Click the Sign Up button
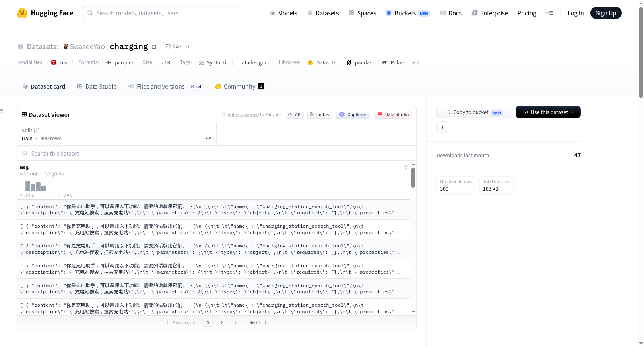Viewport: 644px width, 347px height. pyautogui.click(x=606, y=13)
